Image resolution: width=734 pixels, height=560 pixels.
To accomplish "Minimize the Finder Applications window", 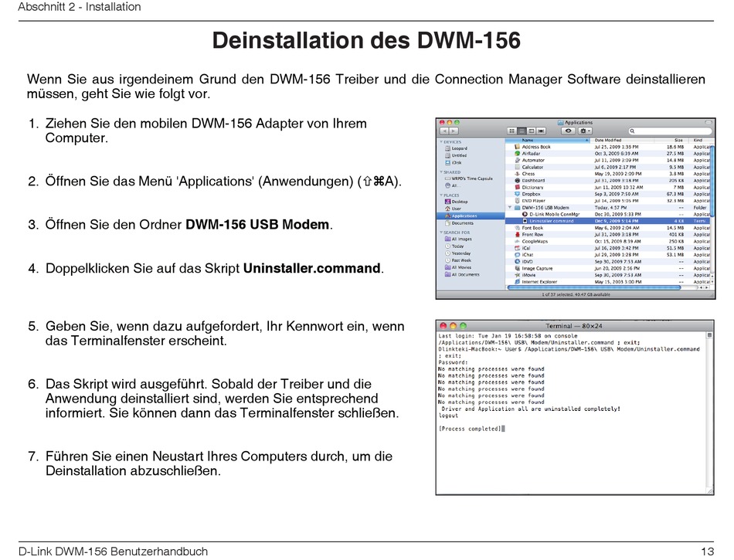I will coord(450,123).
